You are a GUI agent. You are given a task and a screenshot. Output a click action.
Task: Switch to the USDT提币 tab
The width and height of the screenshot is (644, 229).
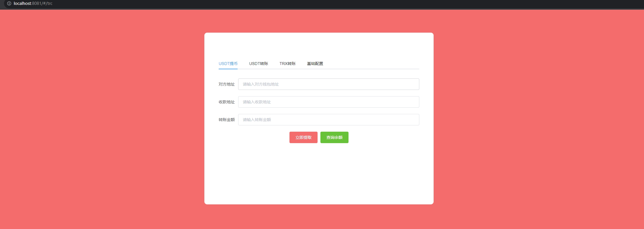tap(228, 64)
